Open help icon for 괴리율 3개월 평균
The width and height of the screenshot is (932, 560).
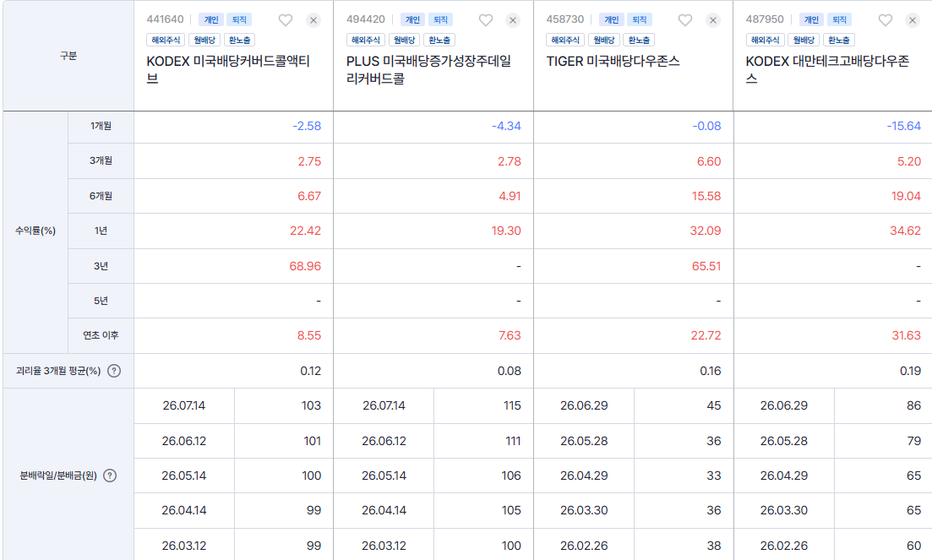(x=114, y=371)
